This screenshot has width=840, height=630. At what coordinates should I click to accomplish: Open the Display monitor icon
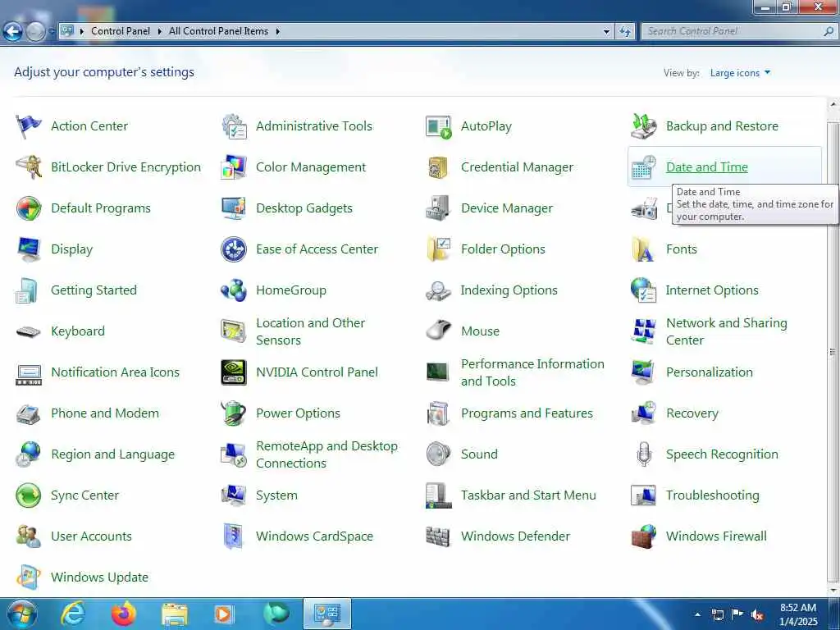(28, 249)
